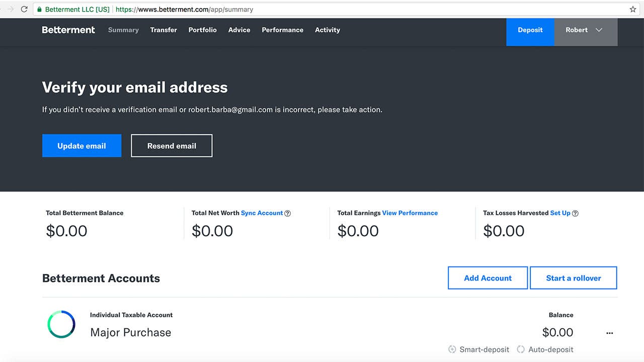Click the Resend email button
644x362 pixels.
(x=172, y=146)
